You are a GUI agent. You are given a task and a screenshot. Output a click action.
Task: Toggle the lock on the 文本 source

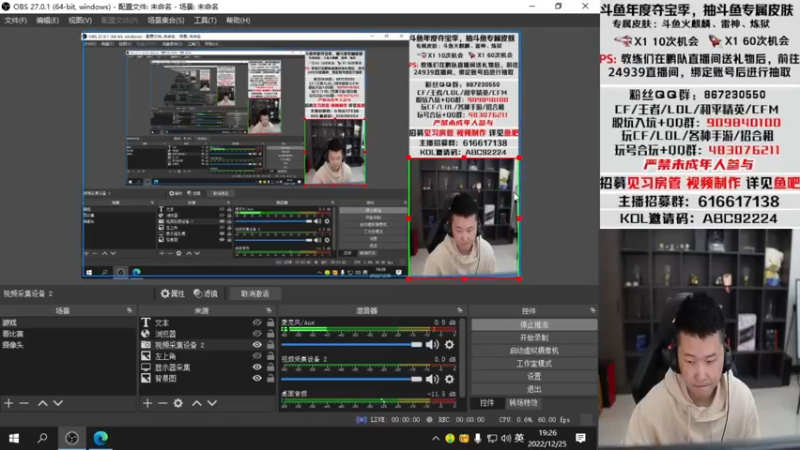click(x=270, y=322)
